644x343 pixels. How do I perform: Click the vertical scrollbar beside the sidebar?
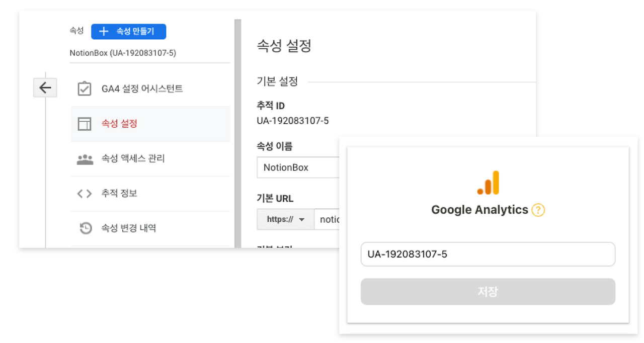click(x=237, y=133)
